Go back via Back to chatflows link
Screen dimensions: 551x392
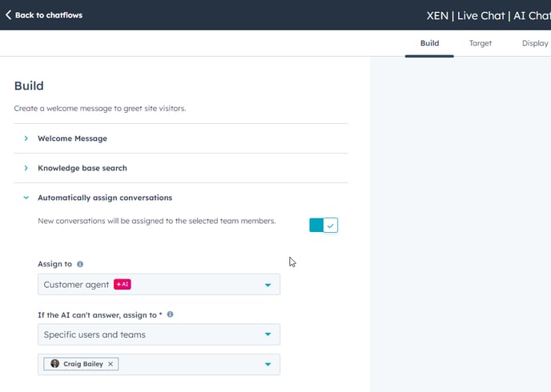[48, 14]
